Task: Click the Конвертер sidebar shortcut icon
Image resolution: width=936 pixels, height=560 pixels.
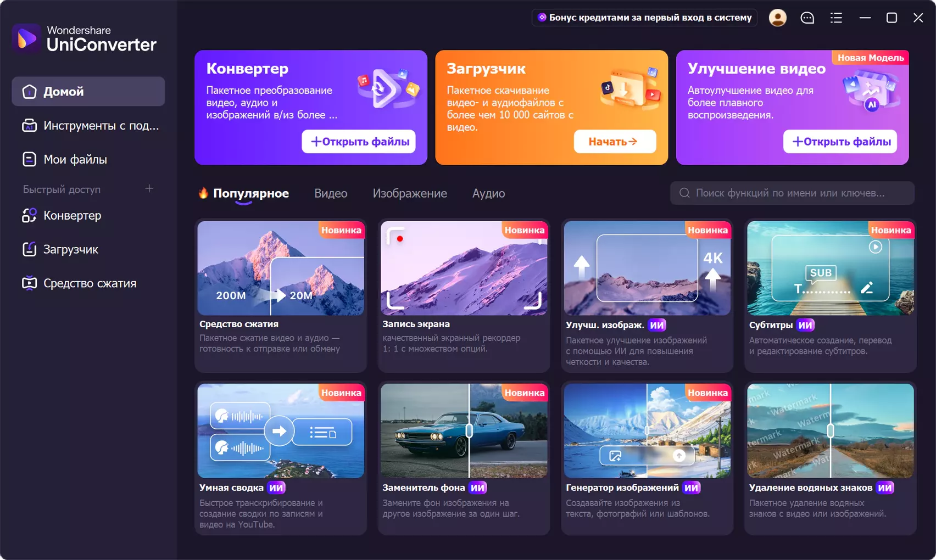Action: coord(29,215)
